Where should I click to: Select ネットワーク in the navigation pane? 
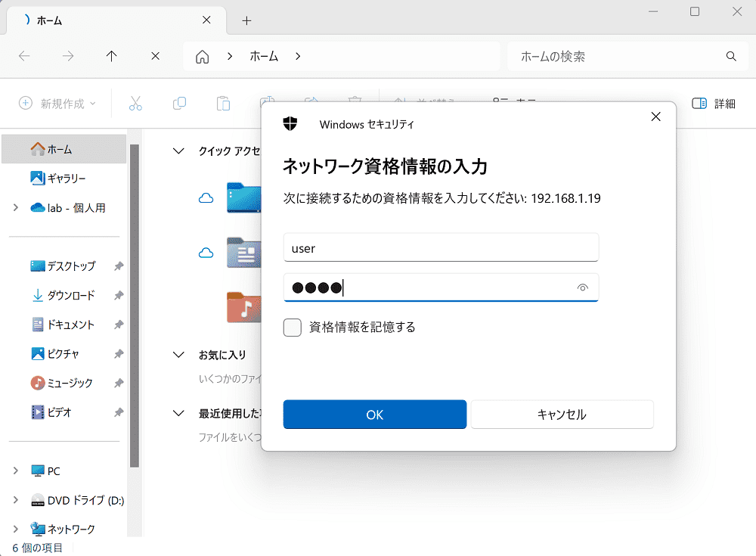(63, 529)
